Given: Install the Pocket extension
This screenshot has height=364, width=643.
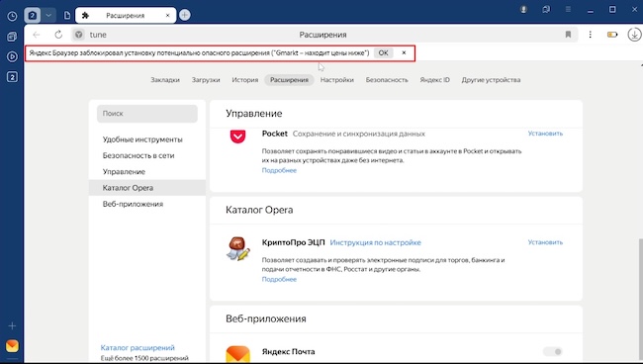Looking at the screenshot, I should click(x=545, y=134).
